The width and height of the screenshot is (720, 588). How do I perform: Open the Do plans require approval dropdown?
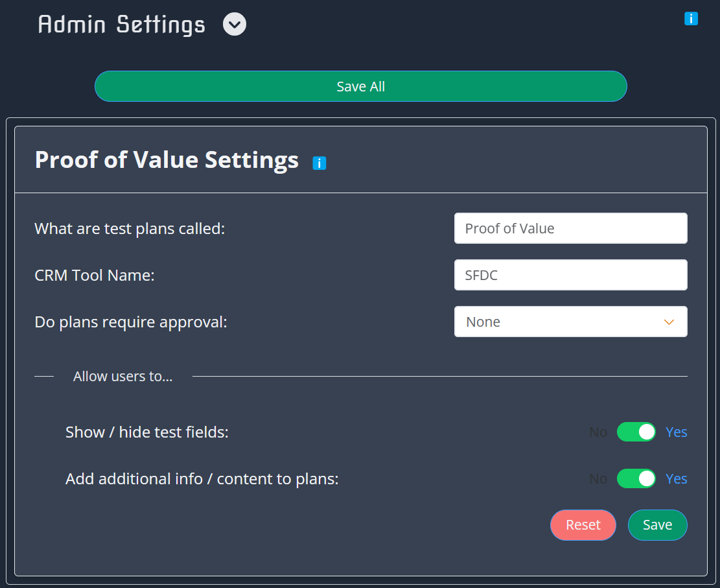click(570, 322)
